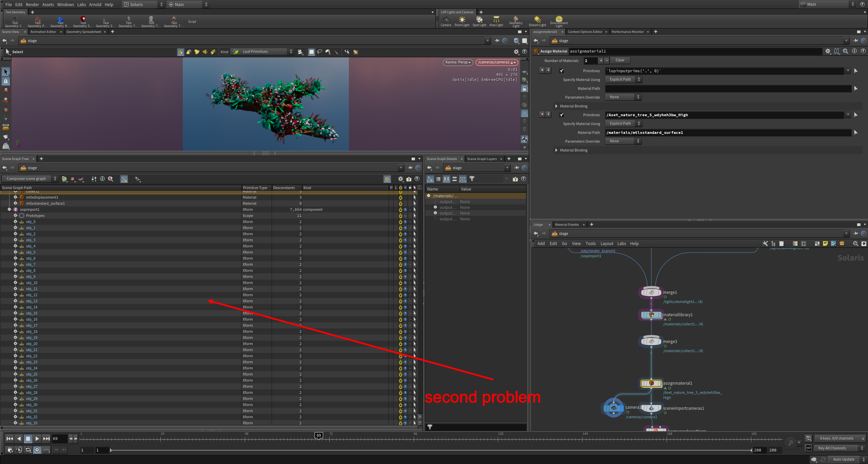Open /cameras/camera1 camera menu
The height and width of the screenshot is (464, 868).
(496, 62)
